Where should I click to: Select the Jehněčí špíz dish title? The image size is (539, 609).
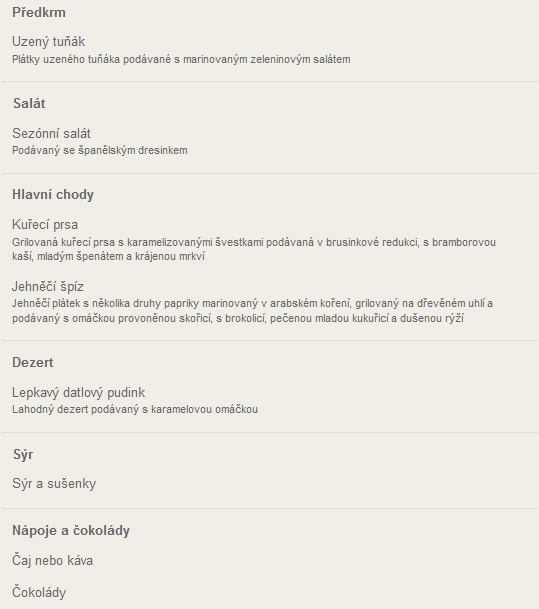[x=48, y=286]
